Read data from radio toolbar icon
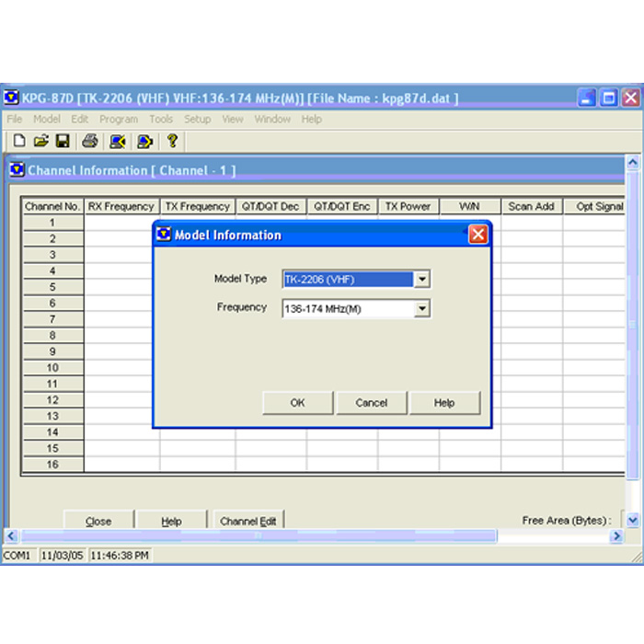644x644 pixels. [x=118, y=142]
